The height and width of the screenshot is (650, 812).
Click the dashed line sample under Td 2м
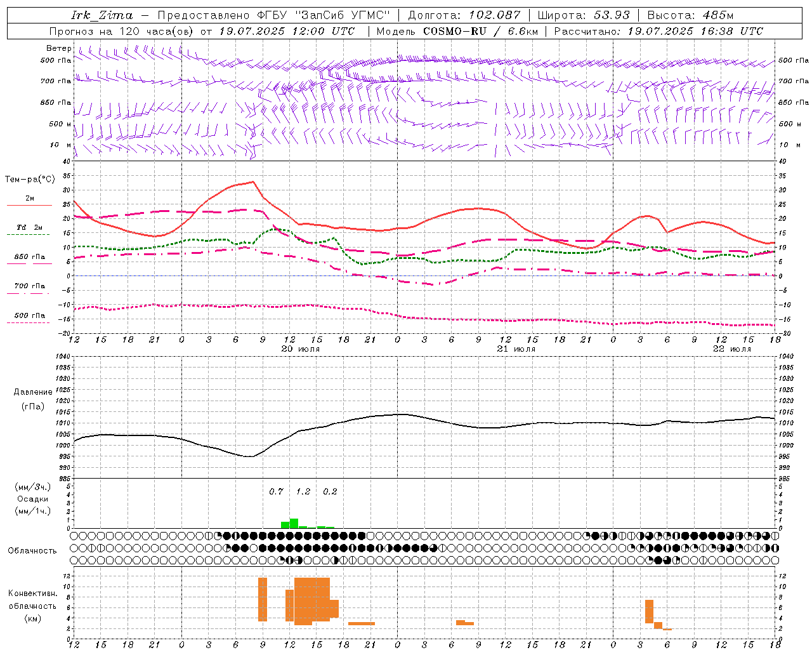coord(28,235)
